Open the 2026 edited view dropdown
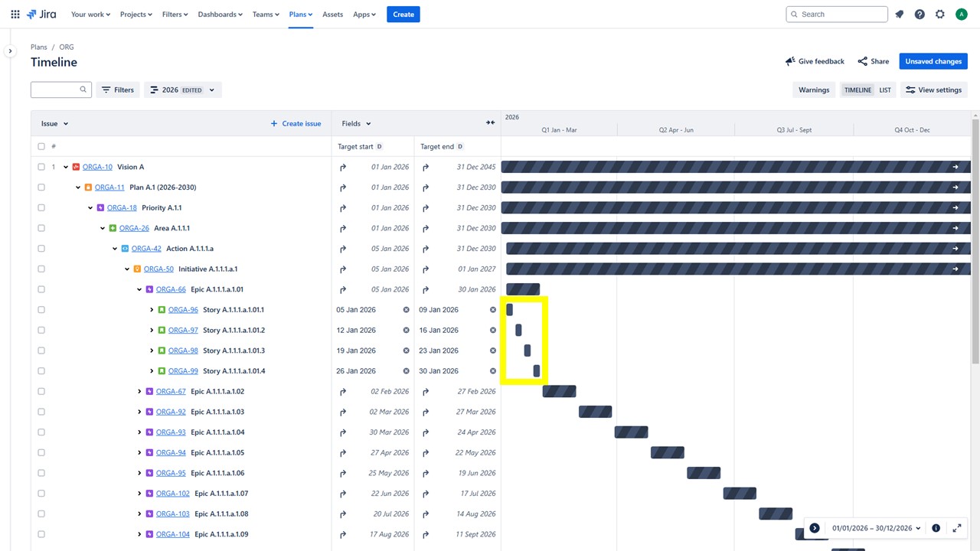The width and height of the screenshot is (980, 551). click(183, 90)
